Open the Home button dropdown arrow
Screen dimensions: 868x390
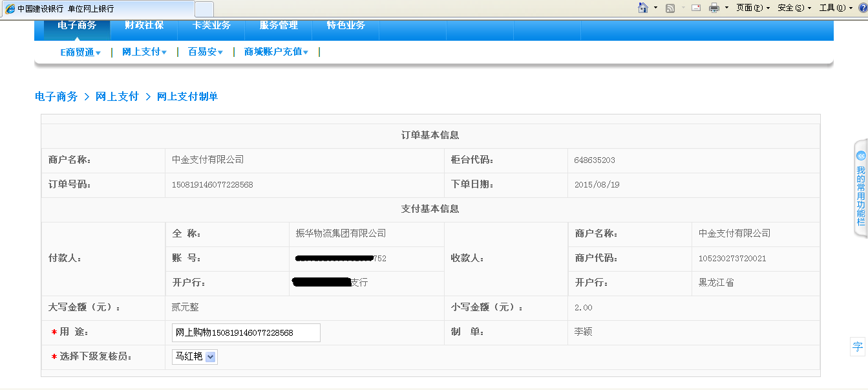(655, 8)
